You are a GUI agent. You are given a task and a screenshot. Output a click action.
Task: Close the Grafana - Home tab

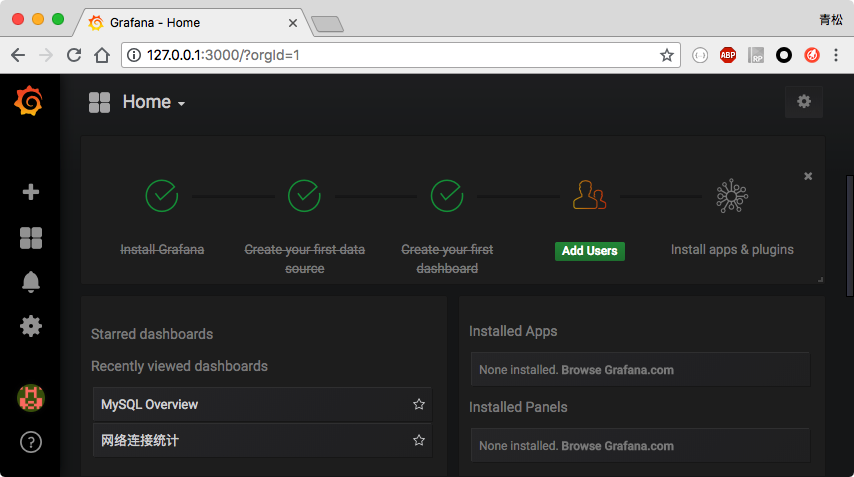(292, 23)
